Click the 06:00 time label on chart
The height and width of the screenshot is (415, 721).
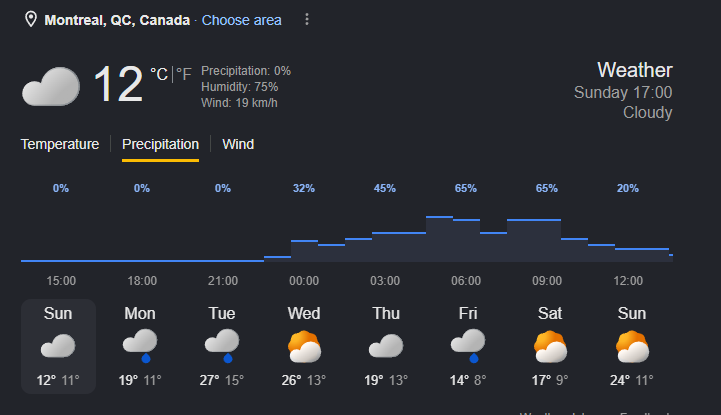point(466,281)
